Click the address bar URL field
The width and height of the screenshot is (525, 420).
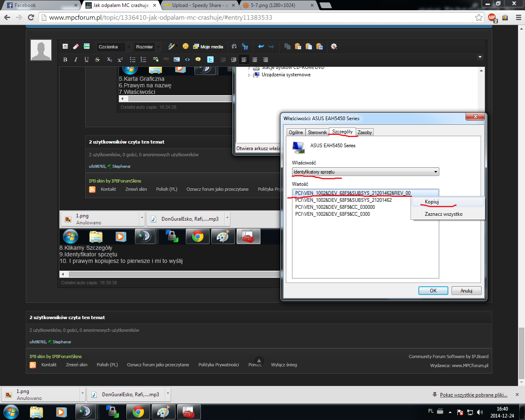260,18
